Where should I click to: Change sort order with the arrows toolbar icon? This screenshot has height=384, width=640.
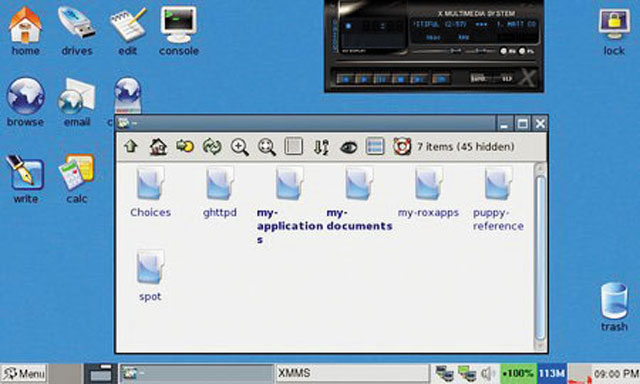click(321, 147)
